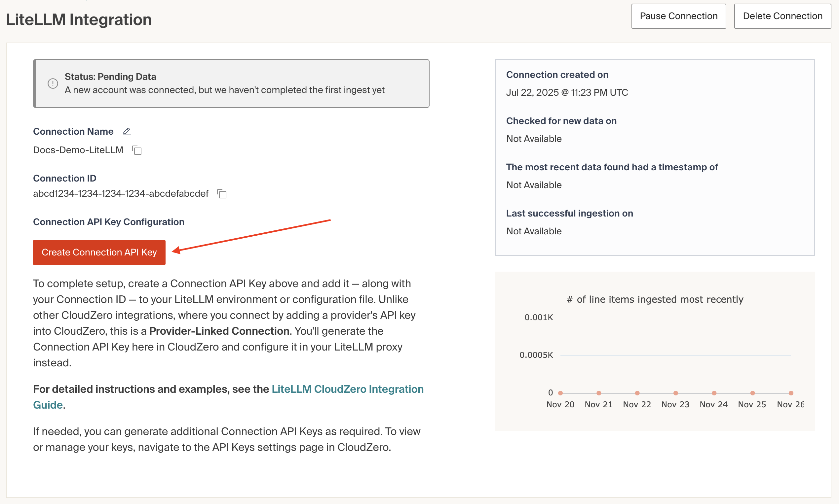Copy the Connection ID value

point(222,194)
